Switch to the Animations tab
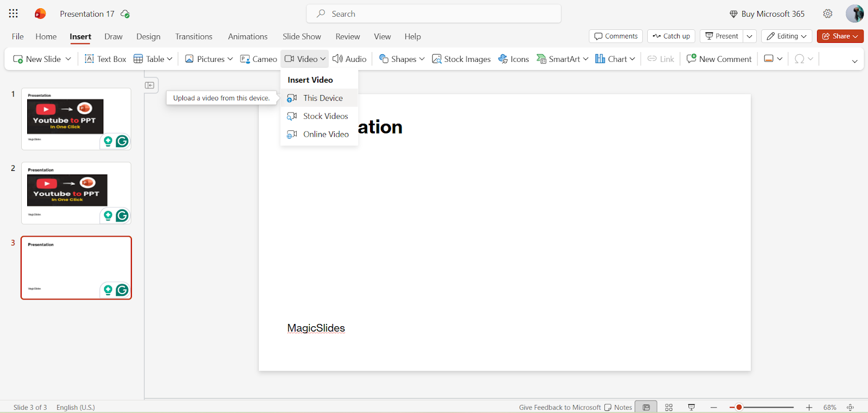868x413 pixels. 247,36
